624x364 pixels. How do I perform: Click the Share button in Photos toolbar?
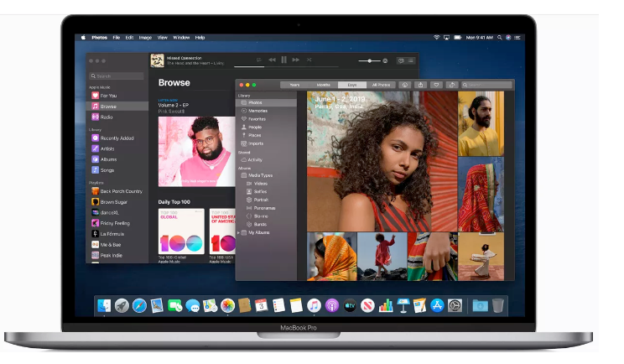coord(420,85)
